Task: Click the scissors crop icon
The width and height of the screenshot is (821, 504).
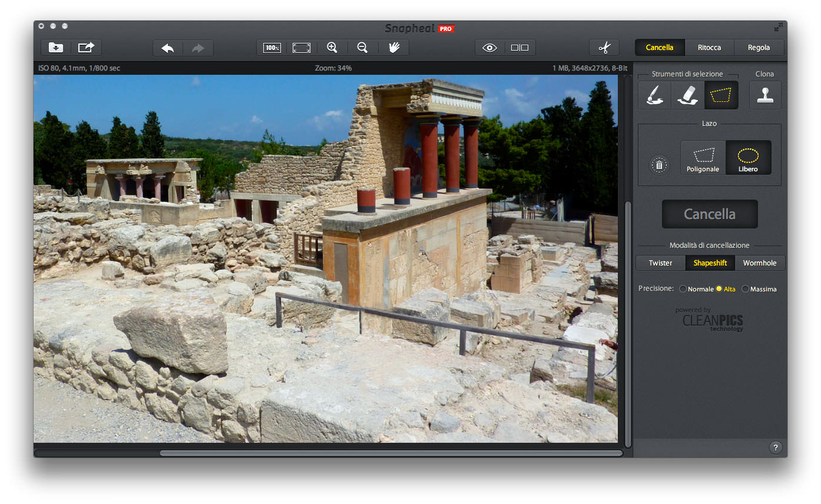Action: tap(604, 48)
